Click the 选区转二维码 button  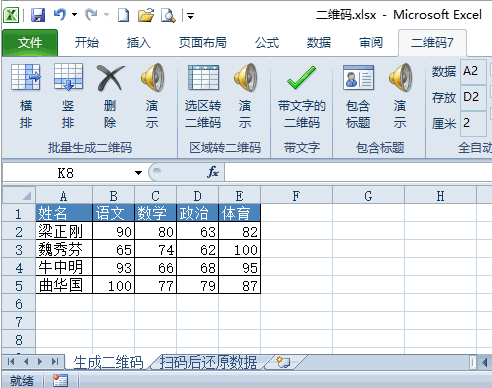(203, 96)
